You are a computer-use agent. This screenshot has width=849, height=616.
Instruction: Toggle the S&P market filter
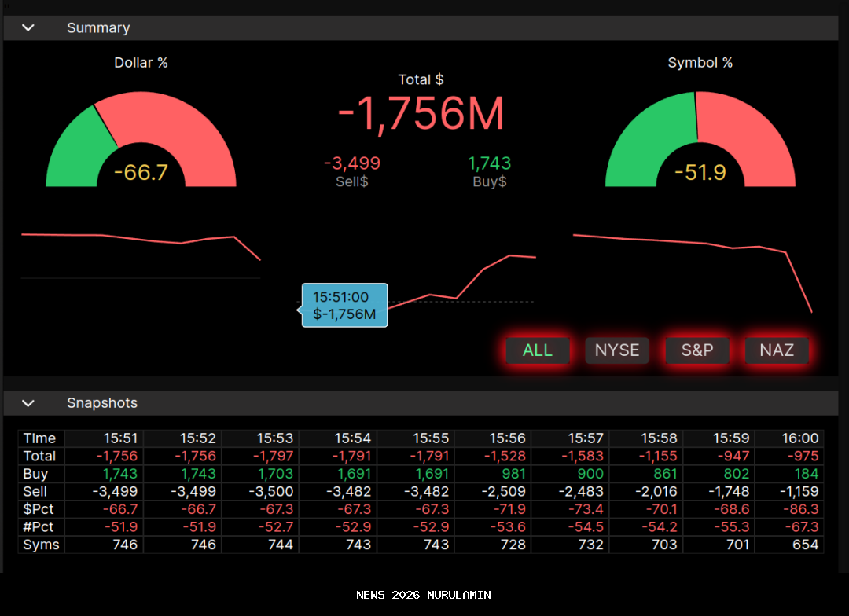click(x=697, y=350)
